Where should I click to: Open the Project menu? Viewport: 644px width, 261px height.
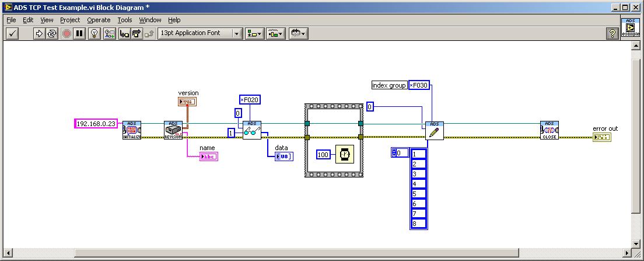pyautogui.click(x=70, y=20)
